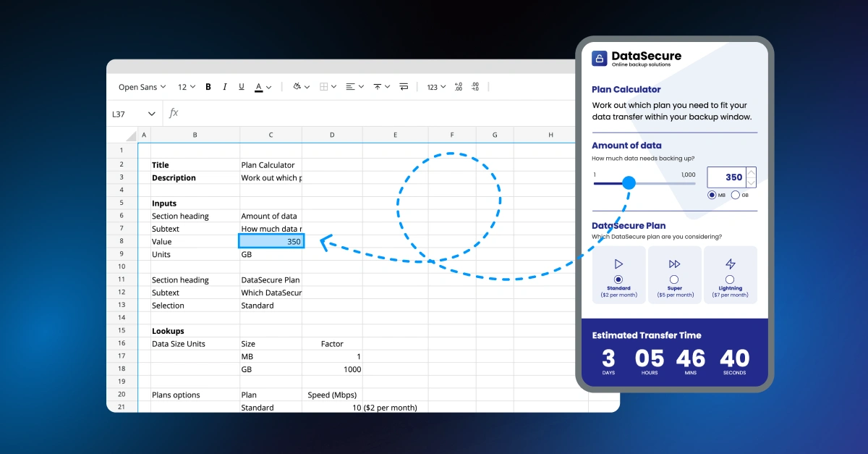Select row 8 header

122,241
